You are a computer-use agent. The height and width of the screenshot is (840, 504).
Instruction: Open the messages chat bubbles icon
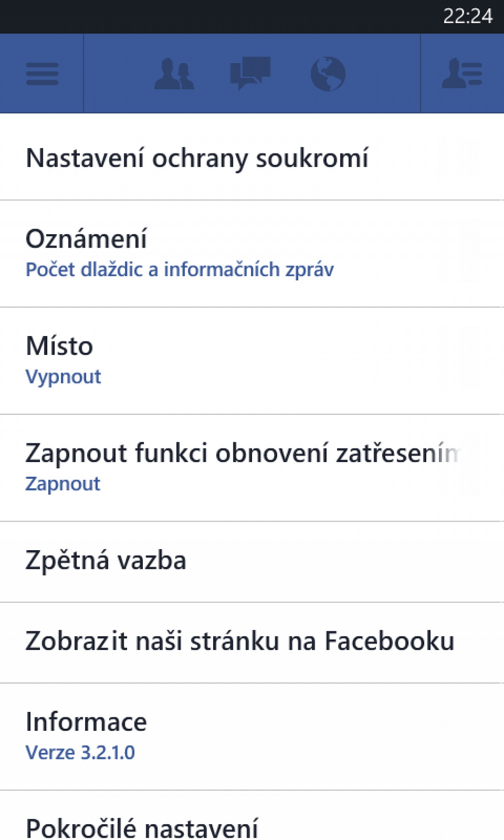(x=251, y=73)
